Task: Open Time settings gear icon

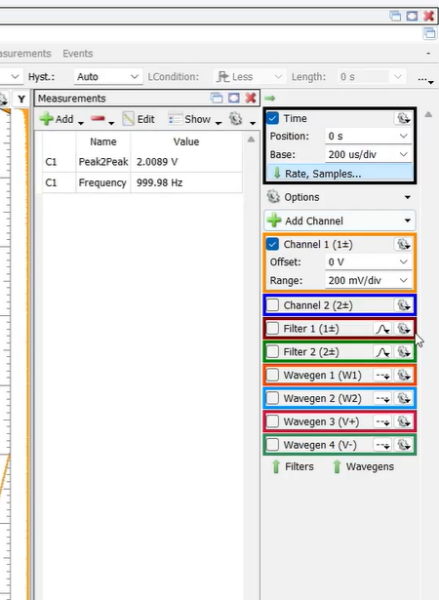Action: coord(403,118)
